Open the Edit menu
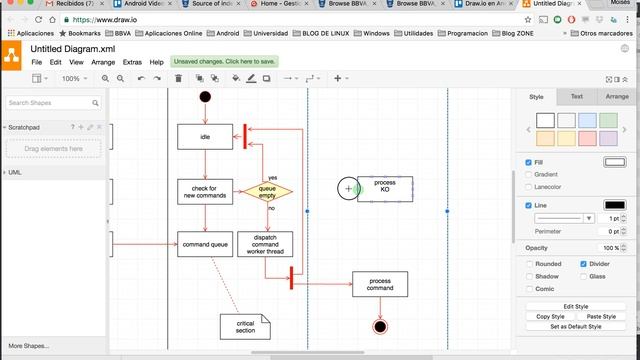 (x=56, y=62)
